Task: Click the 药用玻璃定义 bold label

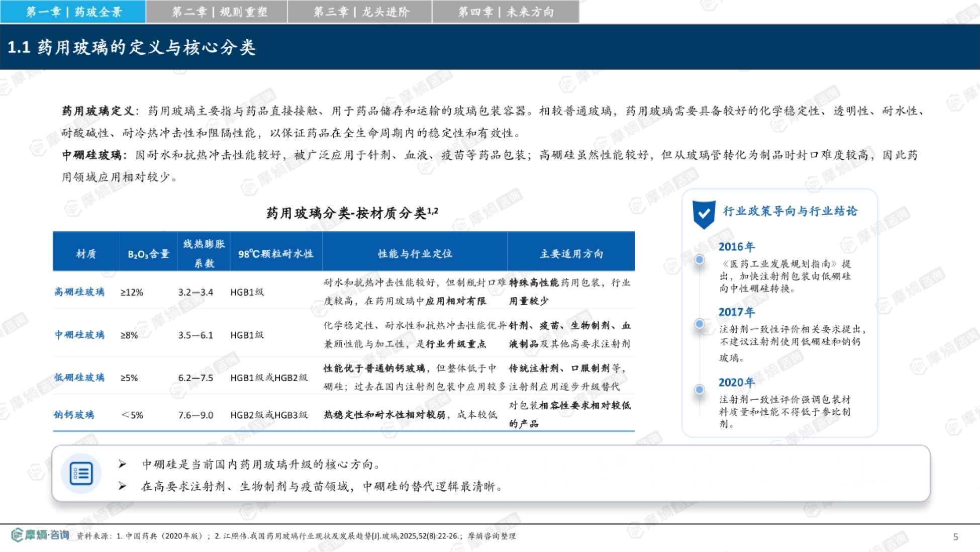Action: click(x=97, y=111)
